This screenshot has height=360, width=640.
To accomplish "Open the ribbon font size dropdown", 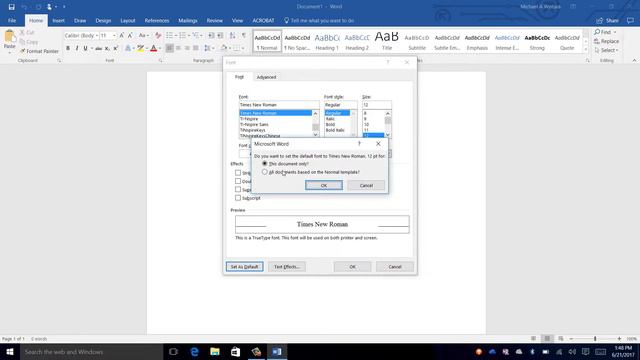I will (114, 36).
